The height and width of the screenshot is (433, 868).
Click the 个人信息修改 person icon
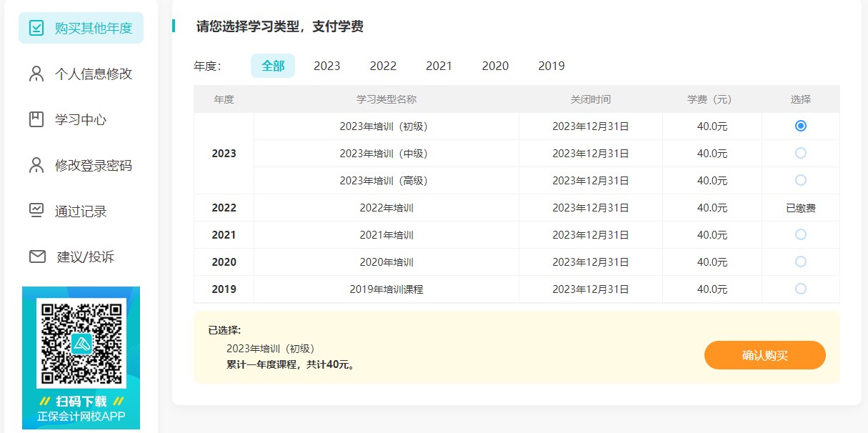36,74
